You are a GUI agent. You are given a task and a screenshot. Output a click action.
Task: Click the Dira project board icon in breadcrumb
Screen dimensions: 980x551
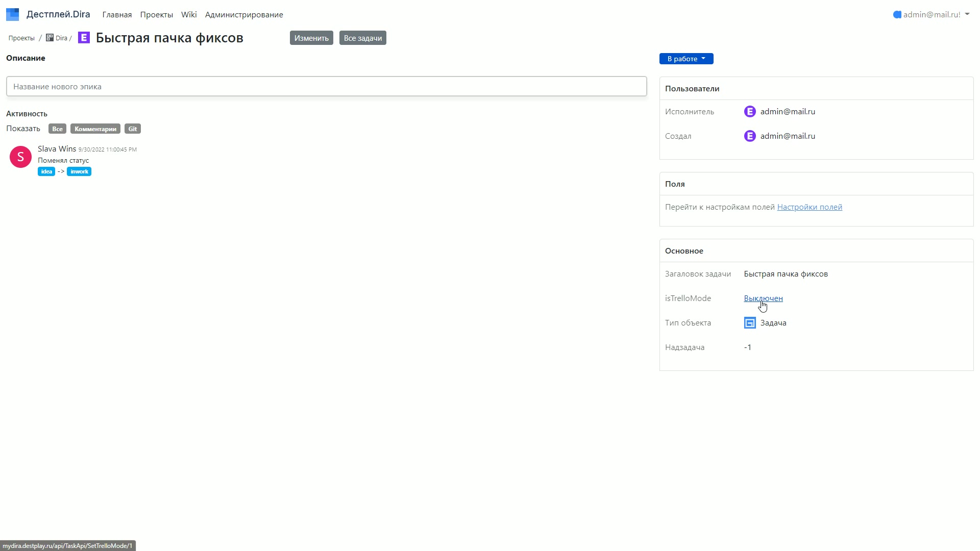(x=50, y=38)
